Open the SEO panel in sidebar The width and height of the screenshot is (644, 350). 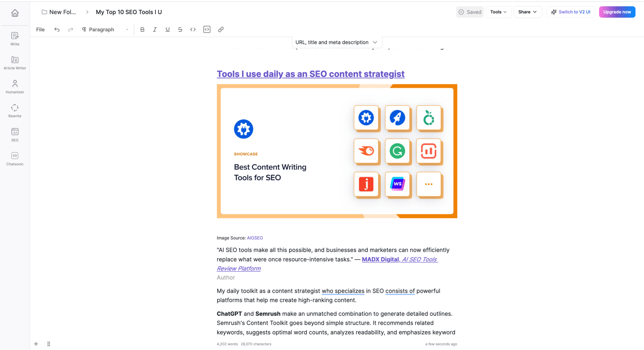15,135
